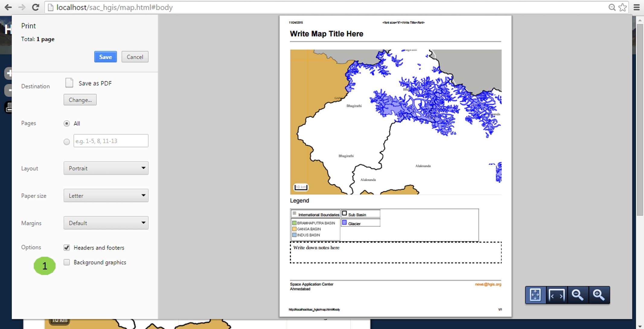Click the Save button
This screenshot has width=644, height=329.
click(x=105, y=57)
